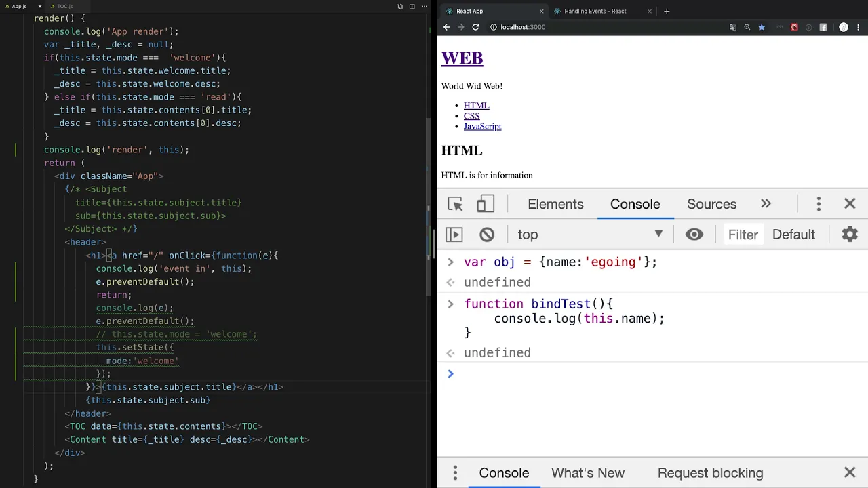This screenshot has height=488, width=868.
Task: Click the red extension icon
Action: click(x=794, y=27)
